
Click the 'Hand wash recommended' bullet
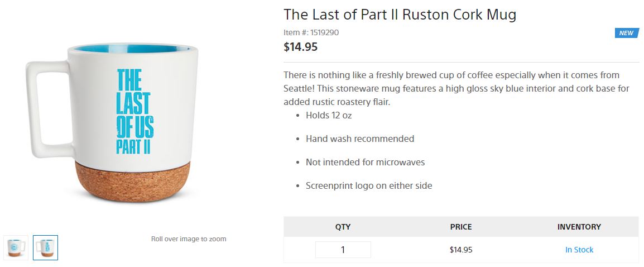pos(359,139)
